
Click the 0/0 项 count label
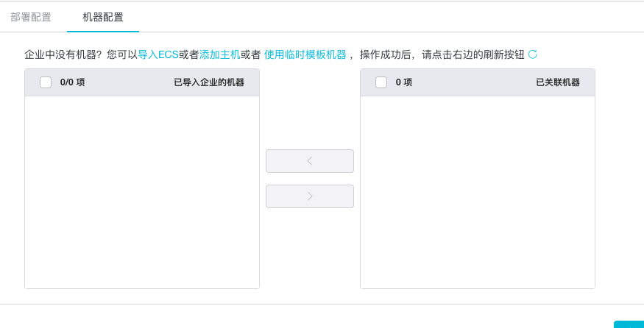pos(72,82)
